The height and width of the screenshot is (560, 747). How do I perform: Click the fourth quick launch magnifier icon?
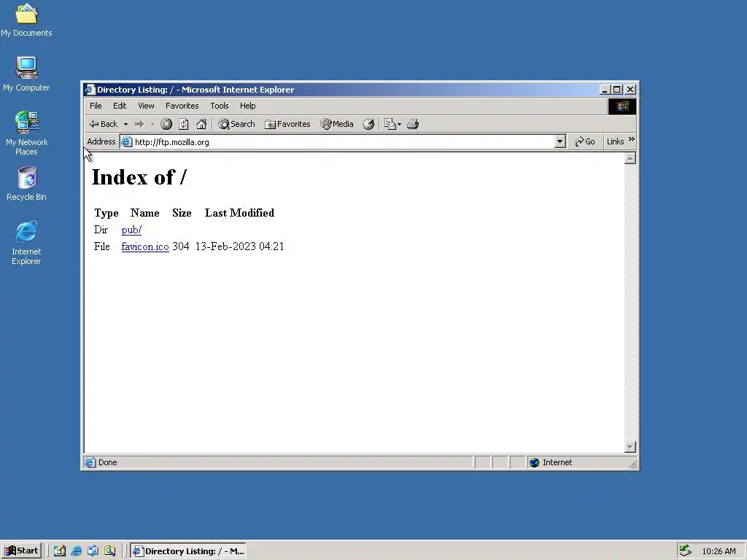[109, 551]
